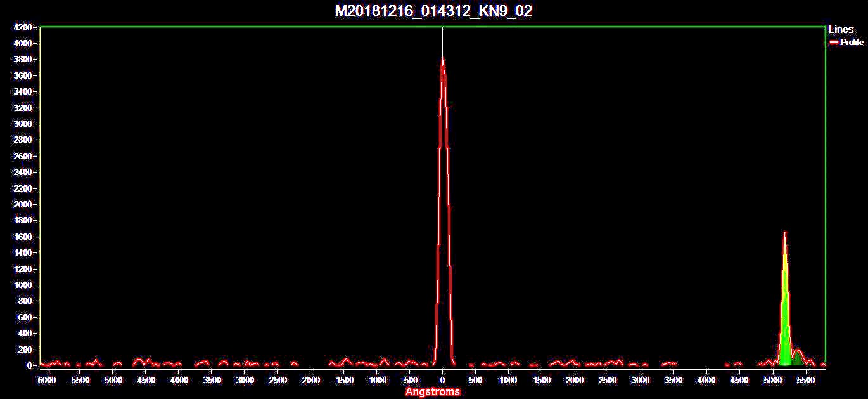This screenshot has width=868, height=399.
Task: Select the red Angstroms axis label
Action: coord(433,392)
